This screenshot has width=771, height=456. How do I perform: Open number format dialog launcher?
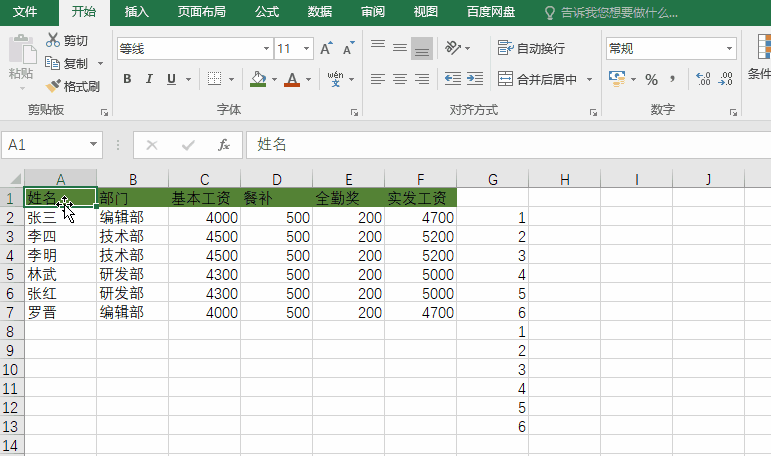click(733, 113)
